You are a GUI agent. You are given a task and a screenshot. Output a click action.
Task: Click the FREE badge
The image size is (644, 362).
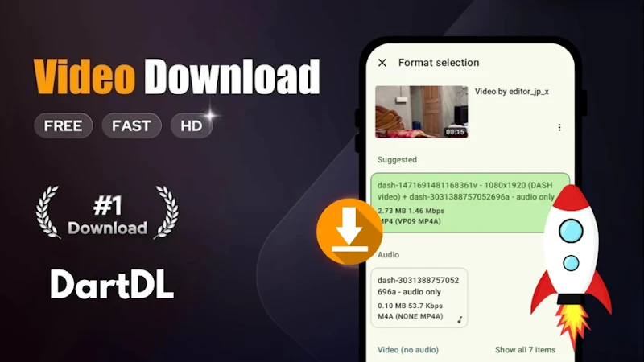pyautogui.click(x=64, y=125)
